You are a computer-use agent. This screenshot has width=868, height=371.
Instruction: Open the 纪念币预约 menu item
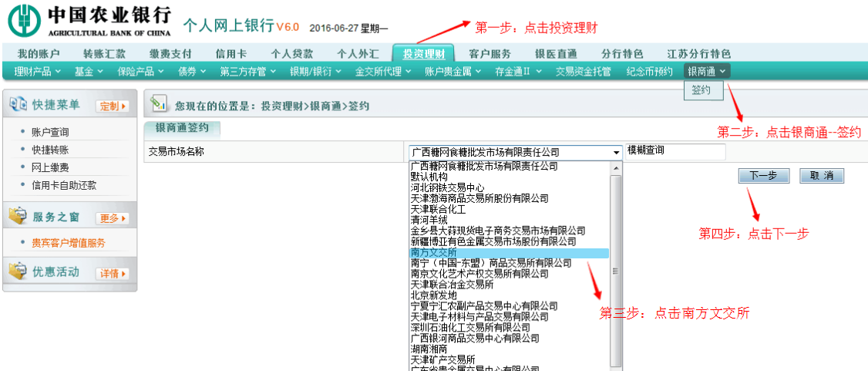pos(649,71)
